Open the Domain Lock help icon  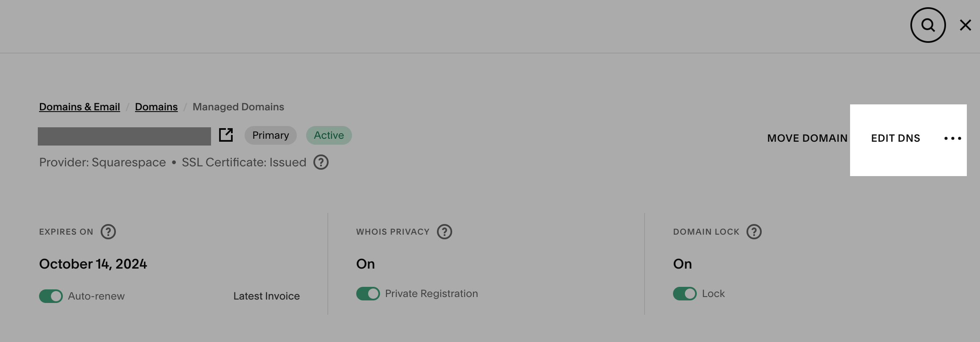pyautogui.click(x=754, y=231)
